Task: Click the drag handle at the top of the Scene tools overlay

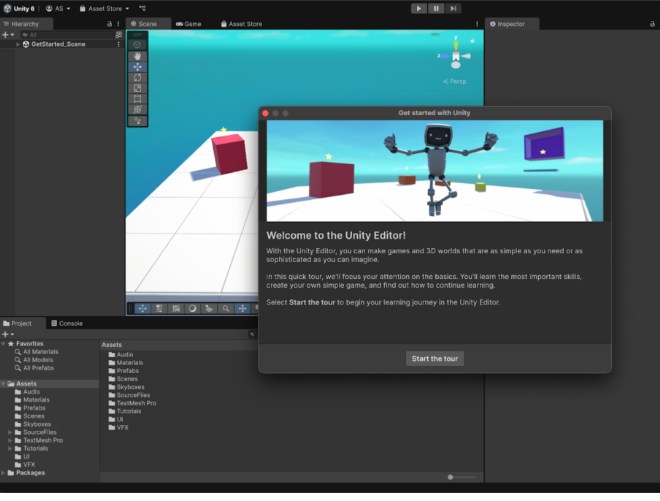Action: pyautogui.click(x=138, y=35)
